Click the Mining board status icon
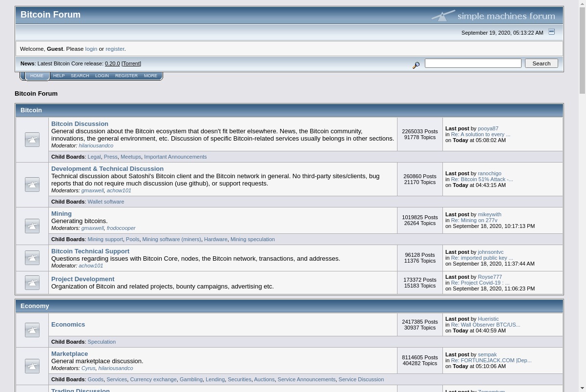Image resolution: width=586 pixels, height=392 pixels. (32, 226)
